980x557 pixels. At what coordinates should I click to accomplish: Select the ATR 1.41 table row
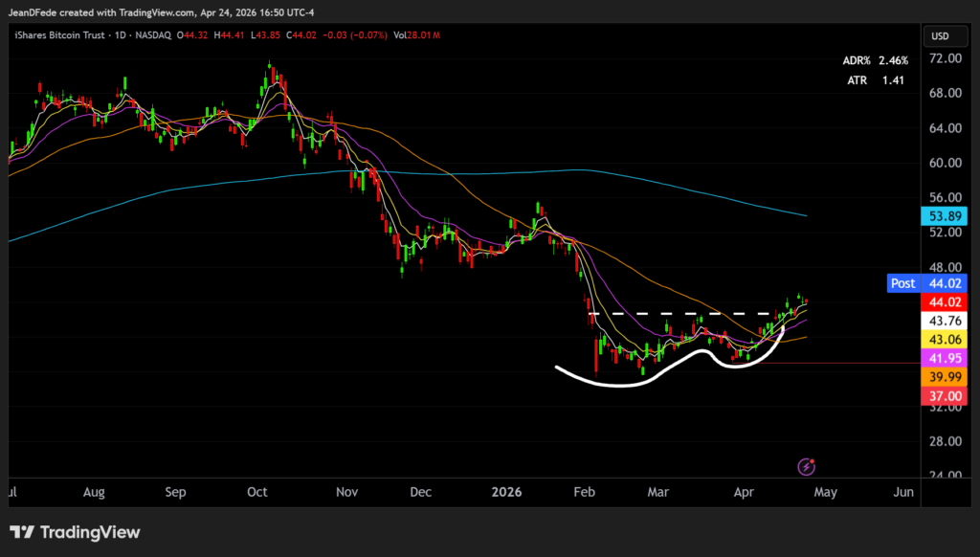click(875, 80)
